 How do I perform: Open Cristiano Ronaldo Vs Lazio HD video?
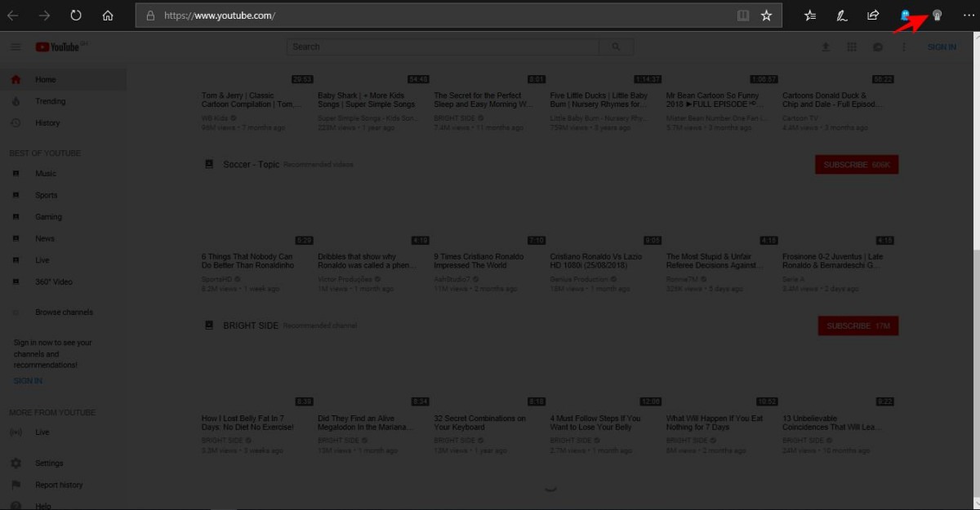tap(597, 261)
